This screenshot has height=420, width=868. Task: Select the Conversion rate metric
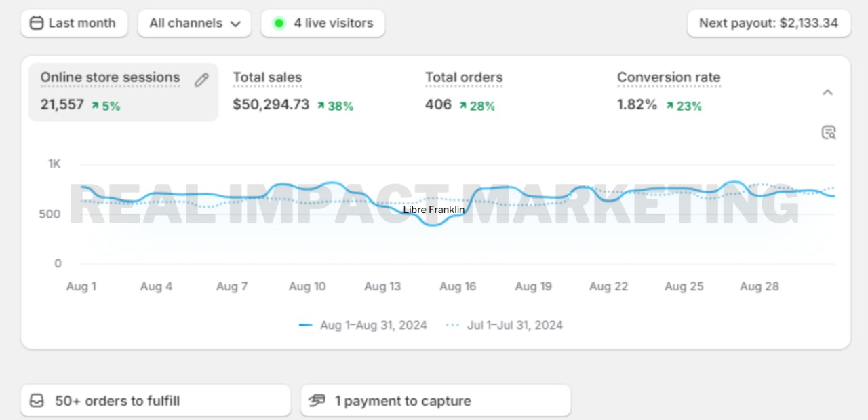pyautogui.click(x=668, y=78)
